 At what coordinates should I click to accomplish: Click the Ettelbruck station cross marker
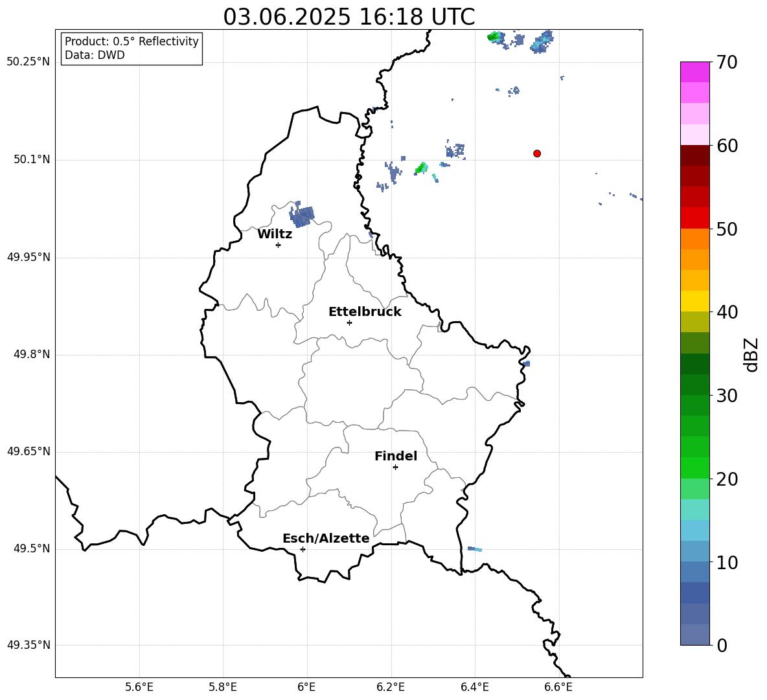click(x=349, y=322)
